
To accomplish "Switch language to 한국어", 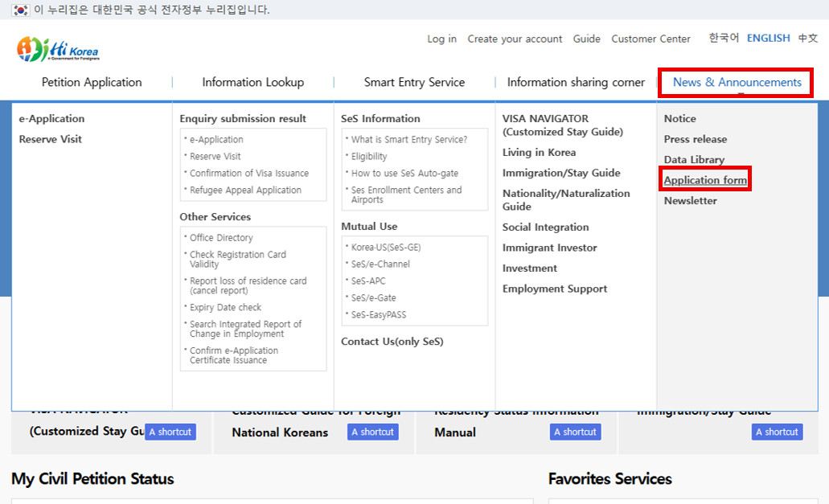I will pyautogui.click(x=724, y=38).
